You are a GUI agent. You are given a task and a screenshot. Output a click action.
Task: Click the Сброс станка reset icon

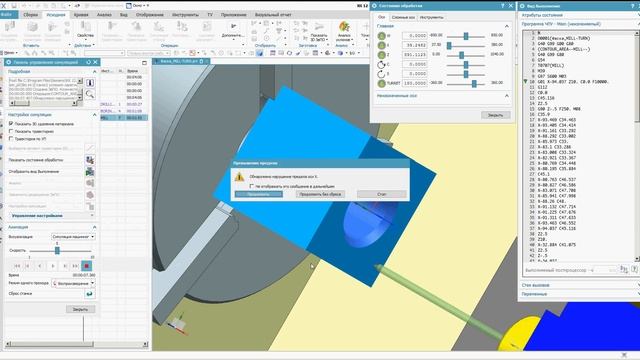click(x=89, y=293)
